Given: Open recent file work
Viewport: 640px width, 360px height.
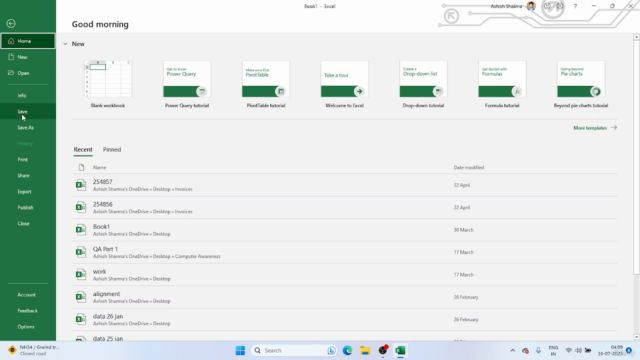Looking at the screenshot, I should click(x=344, y=275).
